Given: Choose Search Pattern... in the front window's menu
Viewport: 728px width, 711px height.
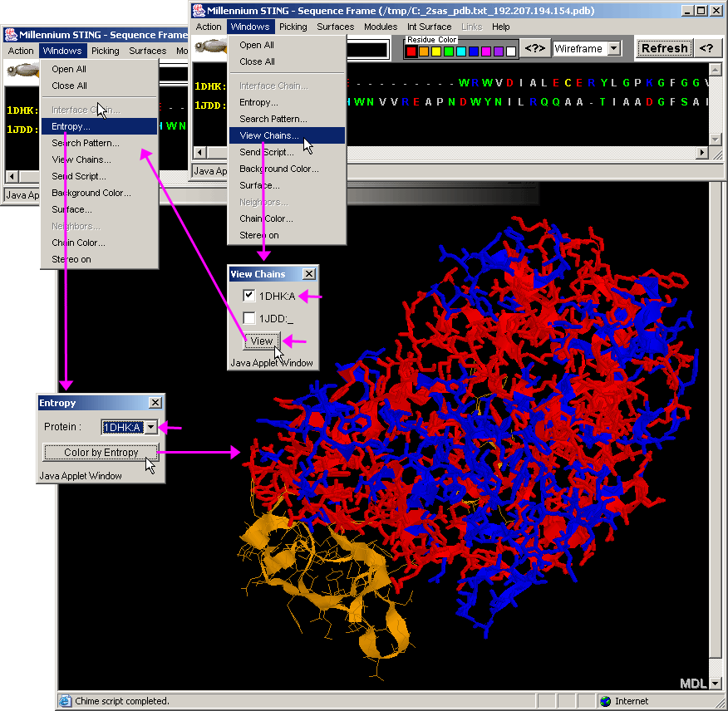Looking at the screenshot, I should tap(287, 119).
